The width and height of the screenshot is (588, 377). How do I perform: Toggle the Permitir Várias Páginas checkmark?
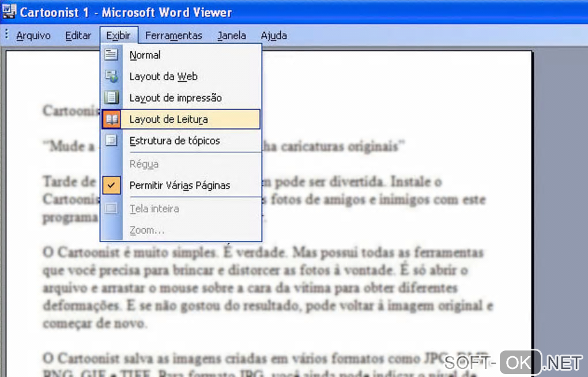(x=111, y=185)
